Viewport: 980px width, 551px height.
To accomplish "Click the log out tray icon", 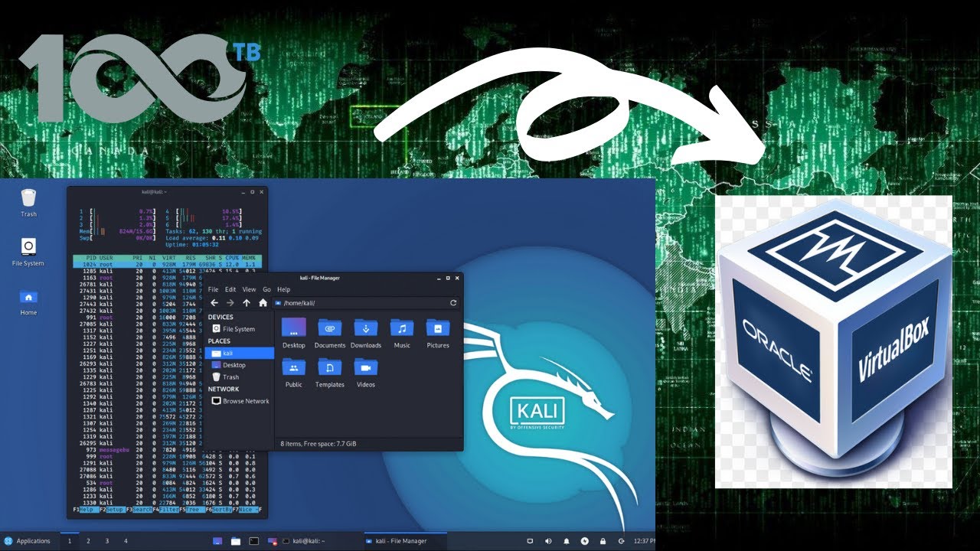I will (621, 541).
